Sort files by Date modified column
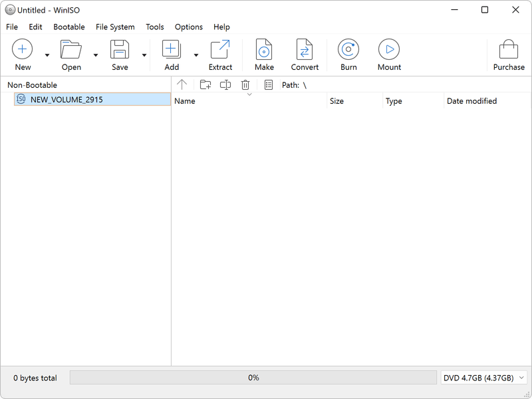This screenshot has height=399, width=532. point(471,101)
